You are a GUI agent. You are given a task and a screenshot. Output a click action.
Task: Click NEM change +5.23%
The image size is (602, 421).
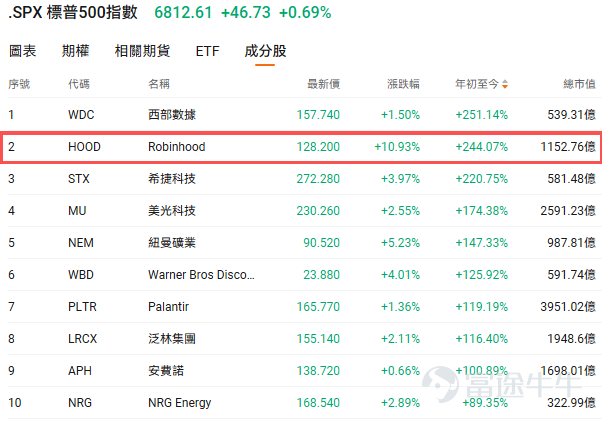click(x=400, y=243)
